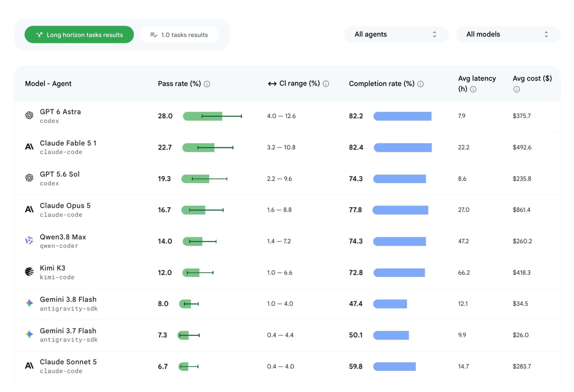This screenshot has width=574, height=392.
Task: Click the GPT 5.6 Sol model name
Action: click(60, 174)
